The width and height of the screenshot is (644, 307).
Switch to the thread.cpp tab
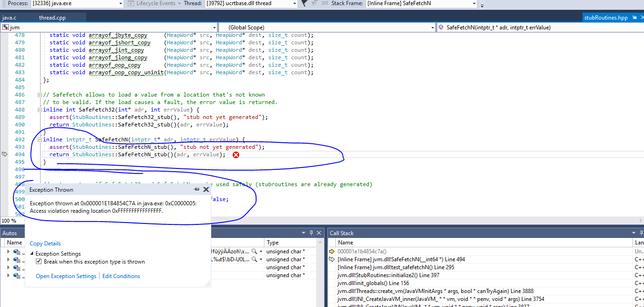click(52, 18)
